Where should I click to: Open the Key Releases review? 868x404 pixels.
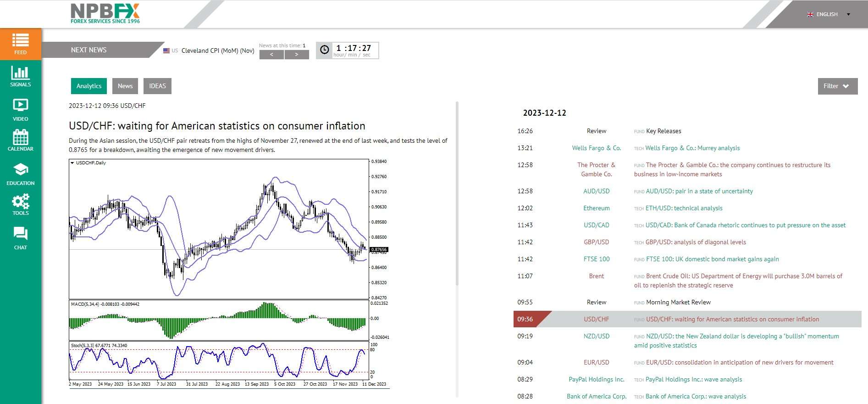pyautogui.click(x=663, y=131)
